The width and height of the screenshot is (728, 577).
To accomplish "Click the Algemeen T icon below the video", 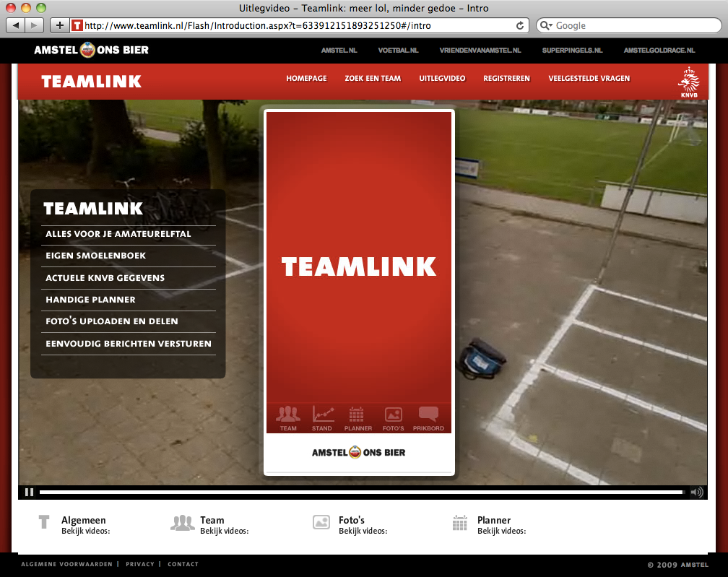I will pos(44,522).
